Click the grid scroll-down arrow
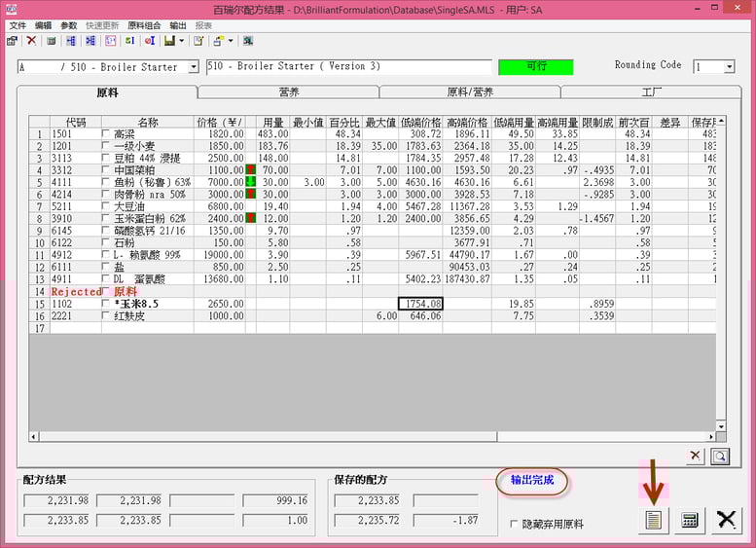This screenshot has height=548, width=756. pos(721,426)
